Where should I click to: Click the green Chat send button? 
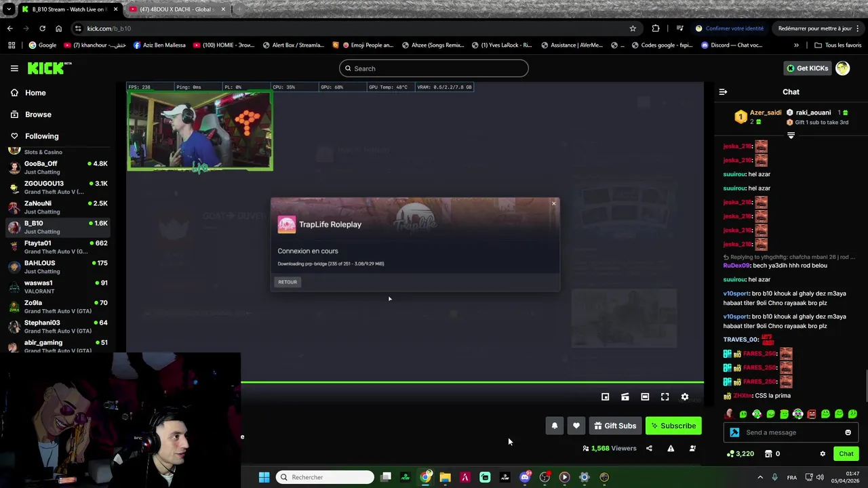(x=846, y=454)
